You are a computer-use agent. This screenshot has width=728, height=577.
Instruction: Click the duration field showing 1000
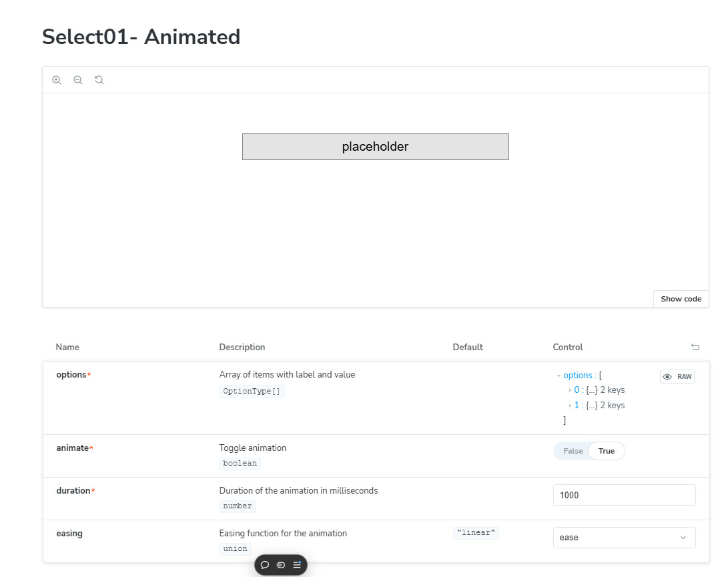tap(624, 495)
